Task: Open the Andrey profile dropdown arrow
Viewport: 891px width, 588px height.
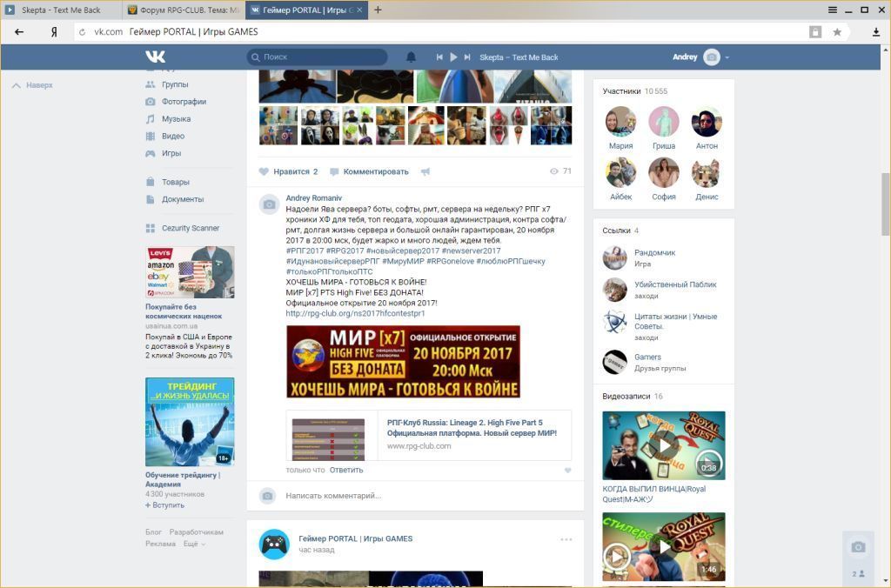Action: tap(727, 57)
